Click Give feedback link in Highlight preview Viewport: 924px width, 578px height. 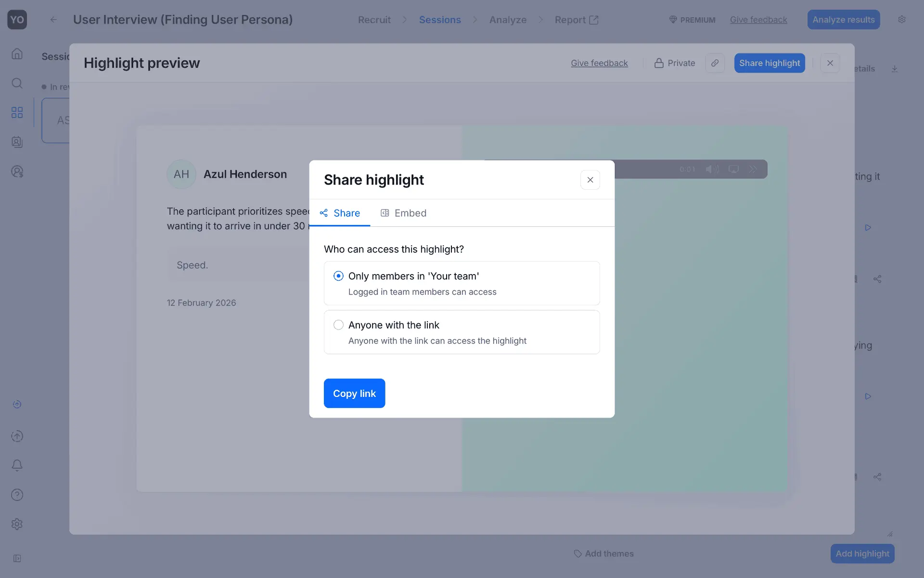[599, 63]
